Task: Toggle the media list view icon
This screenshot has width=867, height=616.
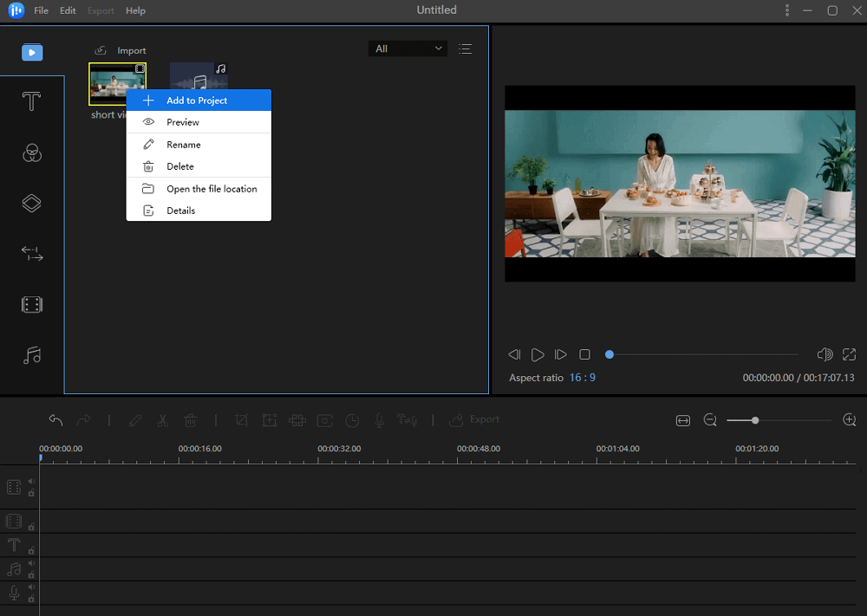Action: coord(466,49)
